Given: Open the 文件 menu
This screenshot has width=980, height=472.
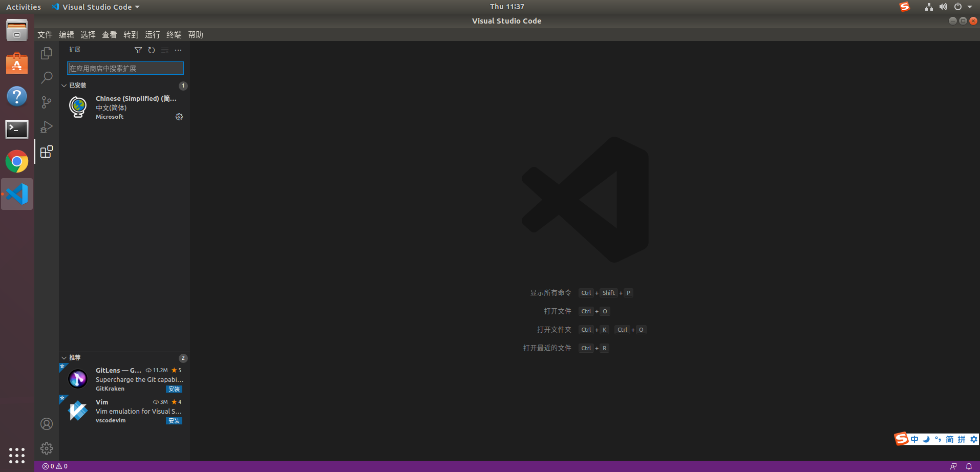Looking at the screenshot, I should click(x=45, y=34).
